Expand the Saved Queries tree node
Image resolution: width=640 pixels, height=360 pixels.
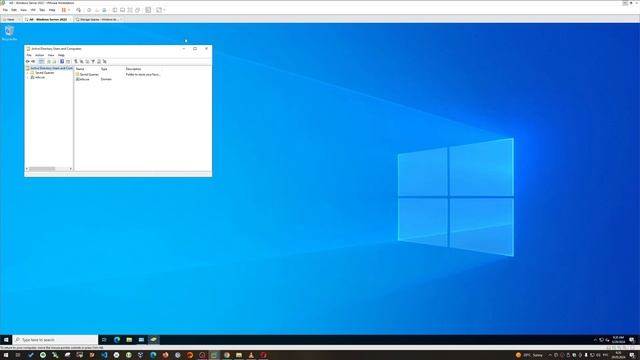[x=27, y=73]
